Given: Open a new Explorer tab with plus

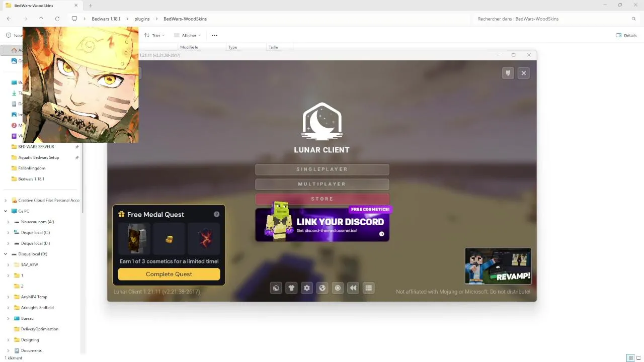Looking at the screenshot, I should 91,5.
